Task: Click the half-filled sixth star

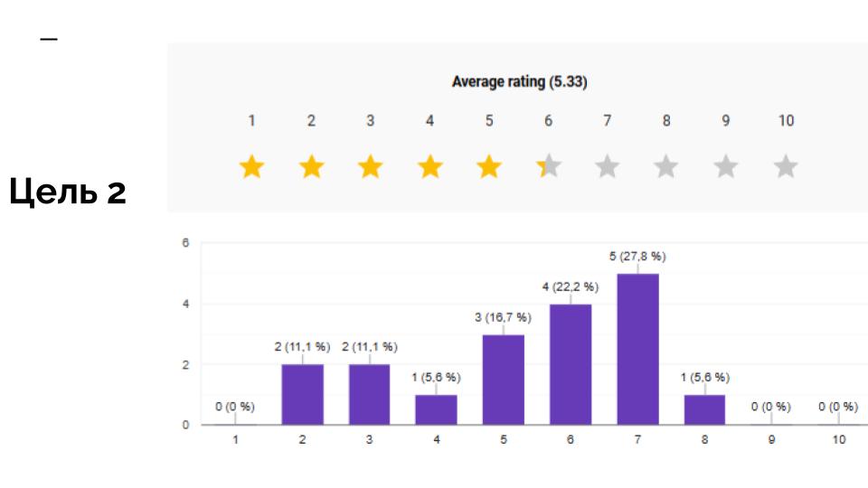Action: (x=548, y=166)
